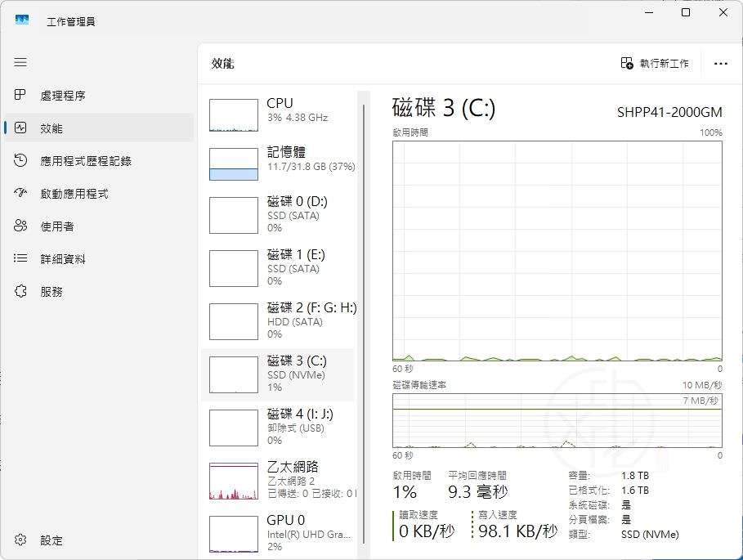Open the hamburger navigation menu
This screenshot has height=560, width=743.
pyautogui.click(x=20, y=62)
